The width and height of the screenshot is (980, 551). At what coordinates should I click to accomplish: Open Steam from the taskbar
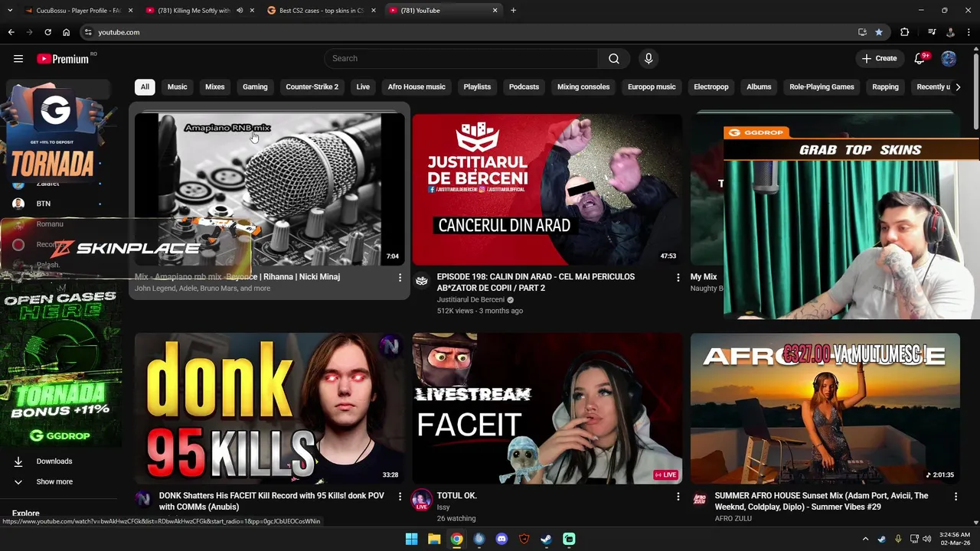coord(546,540)
